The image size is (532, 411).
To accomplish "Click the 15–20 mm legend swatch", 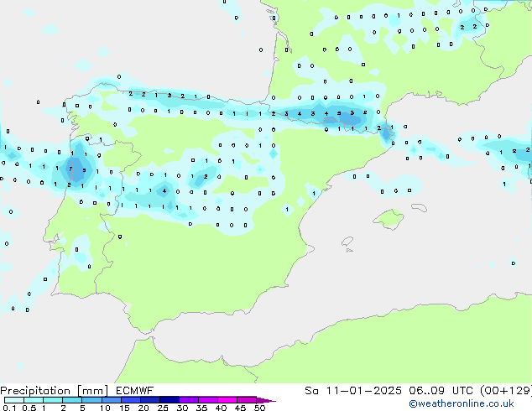I will pyautogui.click(x=130, y=400).
